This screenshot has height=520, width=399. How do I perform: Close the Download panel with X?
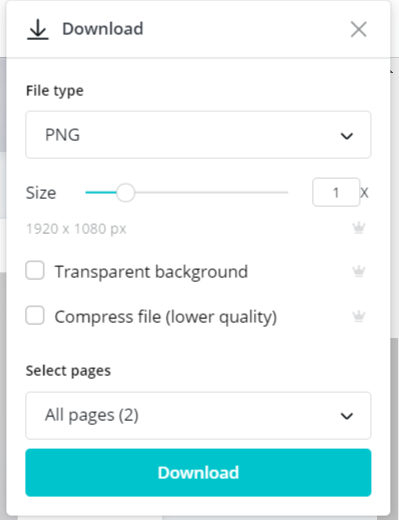tap(359, 29)
